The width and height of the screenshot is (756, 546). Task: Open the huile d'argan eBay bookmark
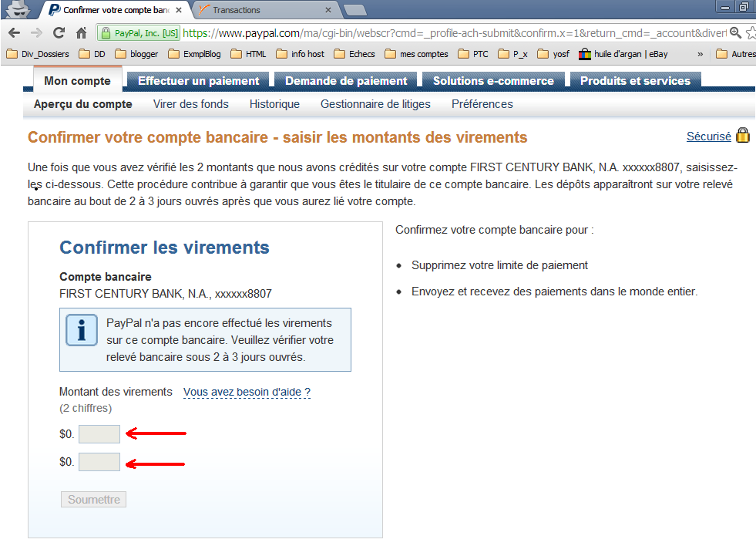pos(623,54)
